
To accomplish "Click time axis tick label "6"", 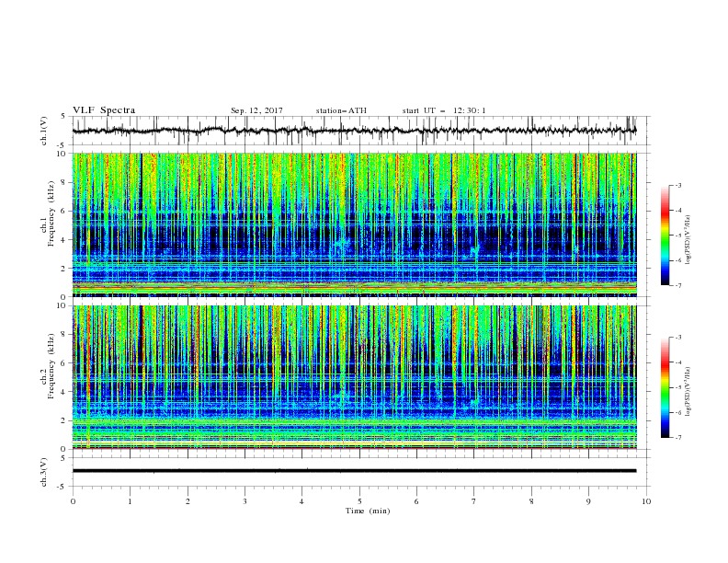I will [x=416, y=501].
